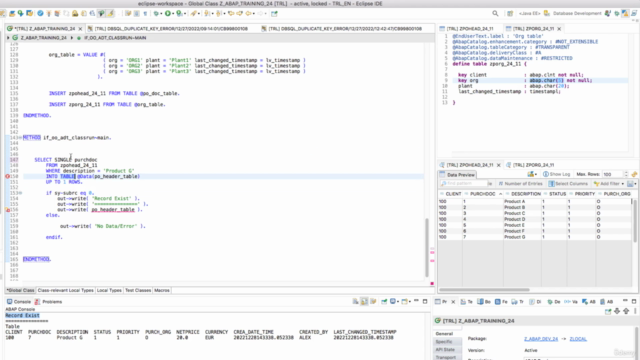Select ZPORG_24_11 data preview tab

pos(530,165)
